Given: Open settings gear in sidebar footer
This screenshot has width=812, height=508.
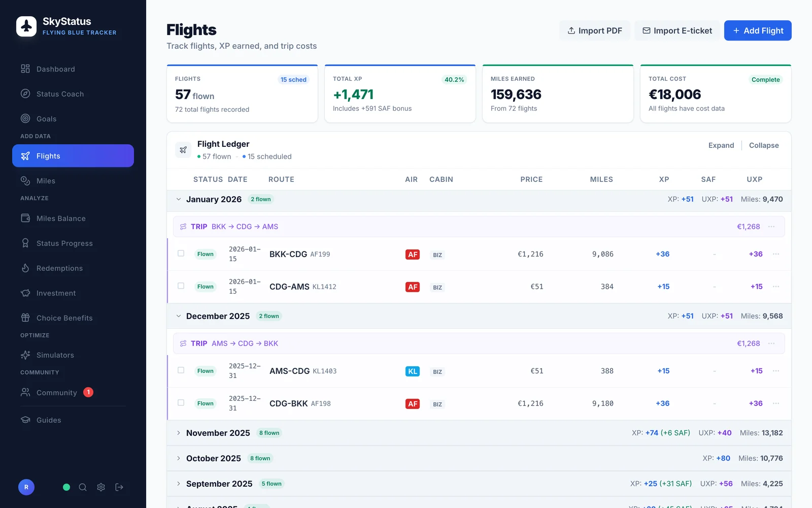Looking at the screenshot, I should (101, 487).
